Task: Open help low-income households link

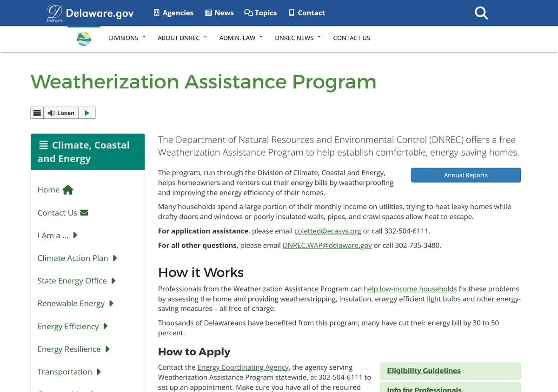Action: pos(410,289)
